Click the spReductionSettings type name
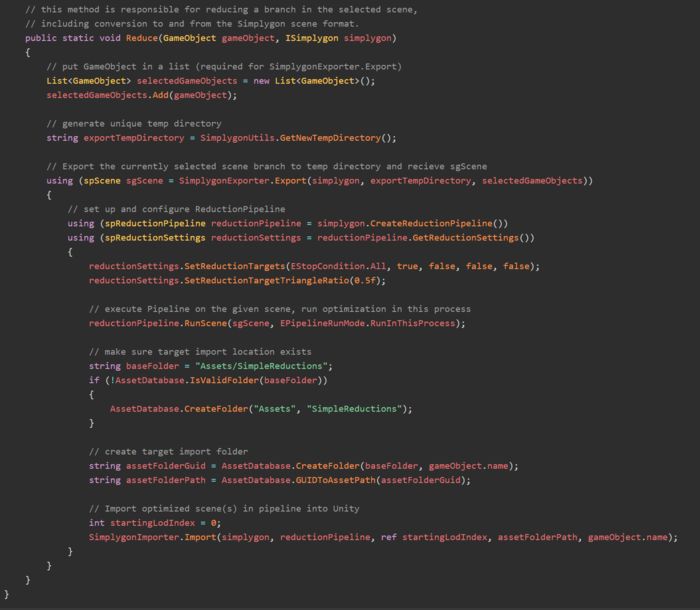 155,238
